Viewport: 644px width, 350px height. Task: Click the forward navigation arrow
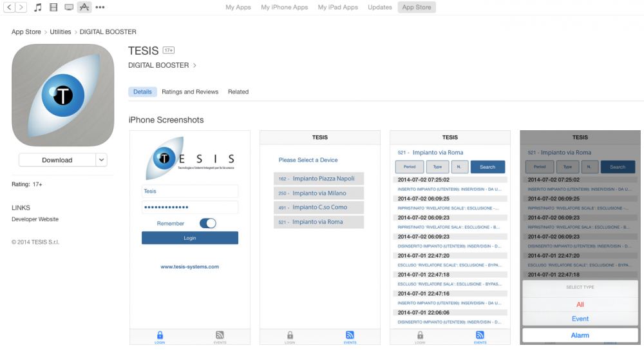click(x=21, y=7)
